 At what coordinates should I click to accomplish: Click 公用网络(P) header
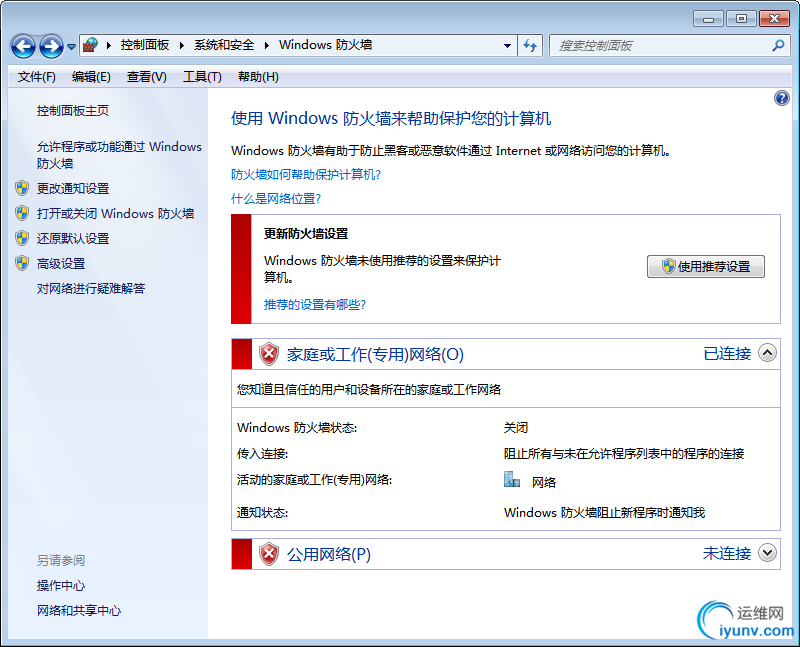329,554
